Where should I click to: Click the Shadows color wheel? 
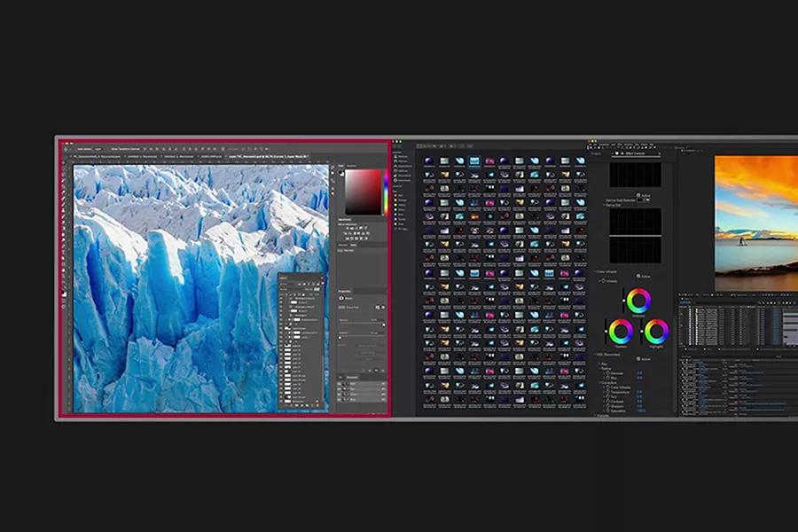click(x=621, y=332)
